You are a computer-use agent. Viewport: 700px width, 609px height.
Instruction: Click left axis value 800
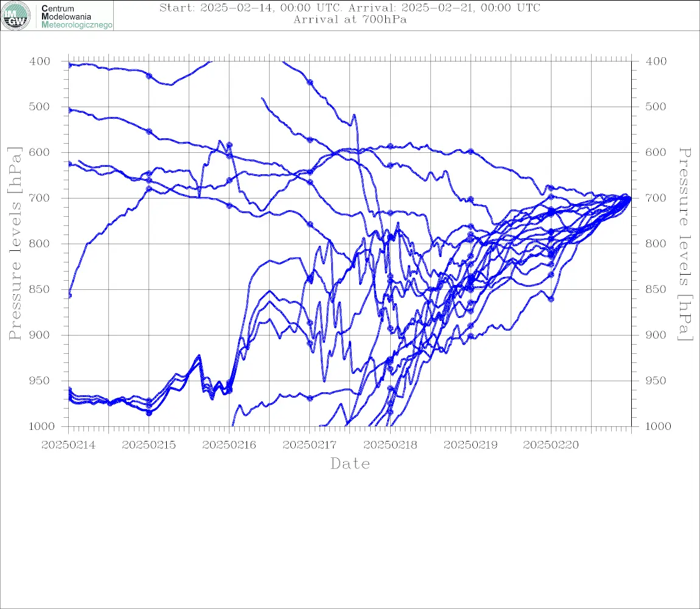40,244
